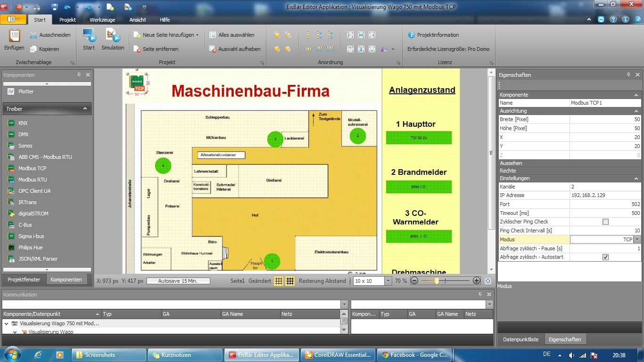Screen dimensions: 644x362
Task: Collapse Visualisierung Wago 750 tree node
Action: [7, 324]
